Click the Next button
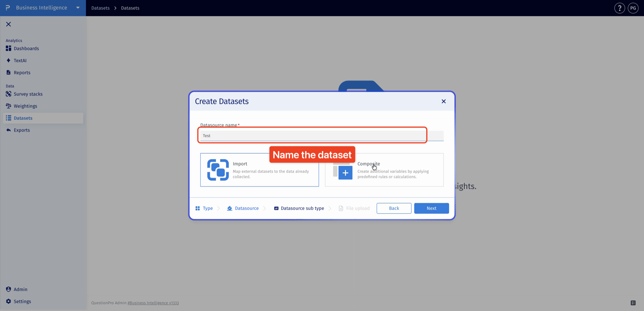This screenshot has width=644, height=311. click(x=431, y=208)
